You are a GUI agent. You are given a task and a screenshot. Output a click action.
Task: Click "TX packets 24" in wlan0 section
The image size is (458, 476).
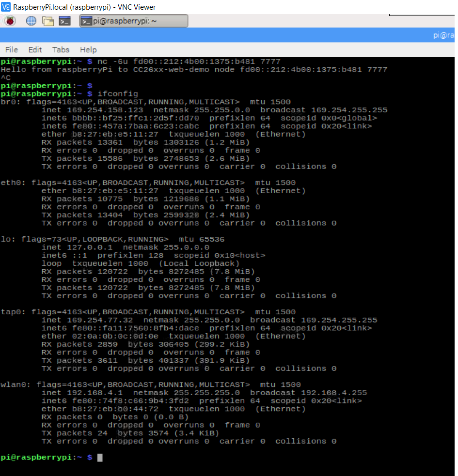75,433
